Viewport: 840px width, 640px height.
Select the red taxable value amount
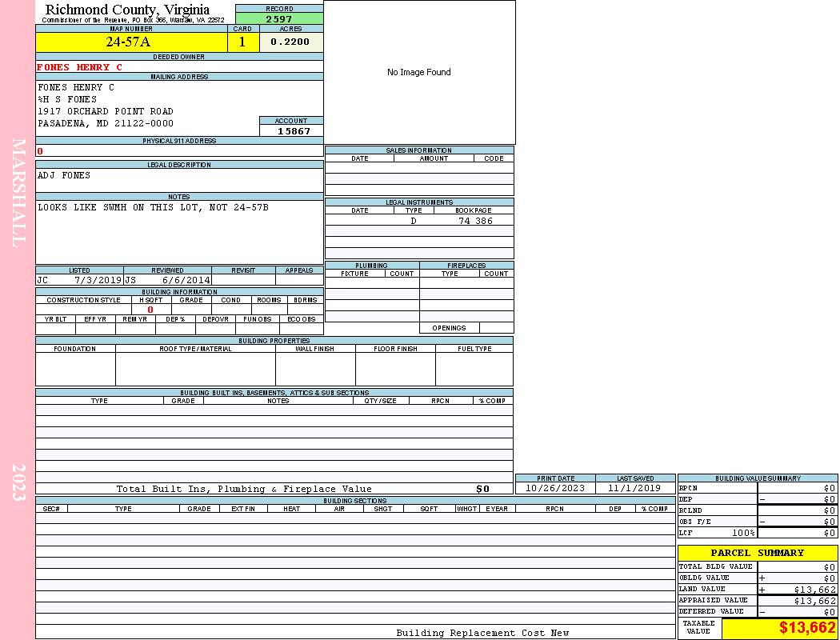point(807,628)
